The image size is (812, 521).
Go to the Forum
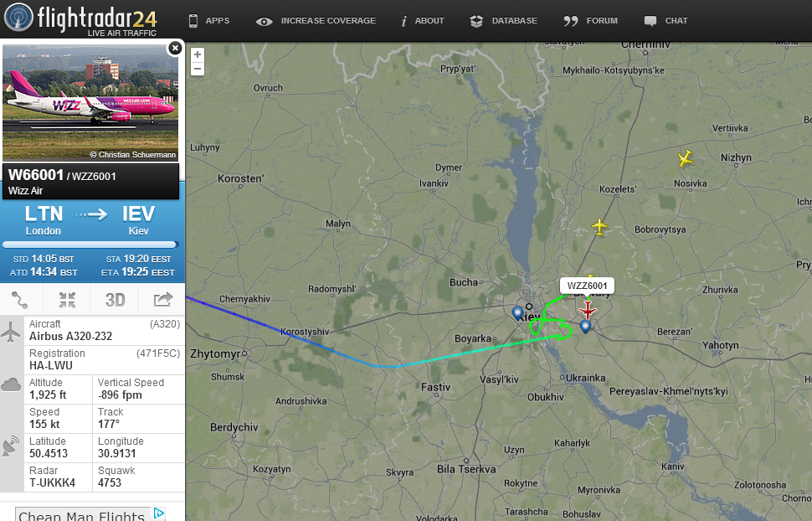pos(590,21)
